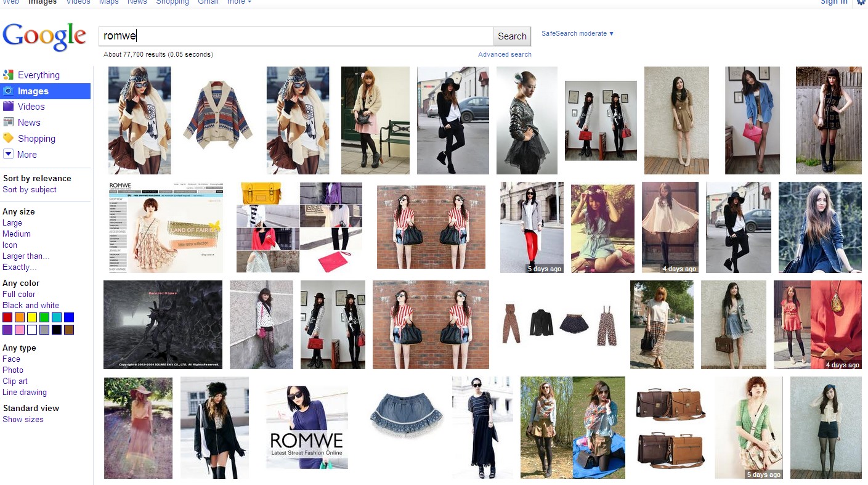Pick the pink color swatch
The height and width of the screenshot is (485, 868).
click(x=20, y=330)
